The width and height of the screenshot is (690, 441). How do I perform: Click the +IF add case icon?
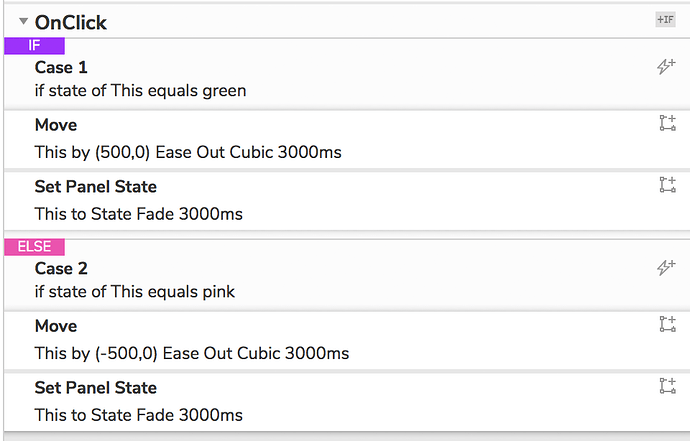pyautogui.click(x=664, y=20)
